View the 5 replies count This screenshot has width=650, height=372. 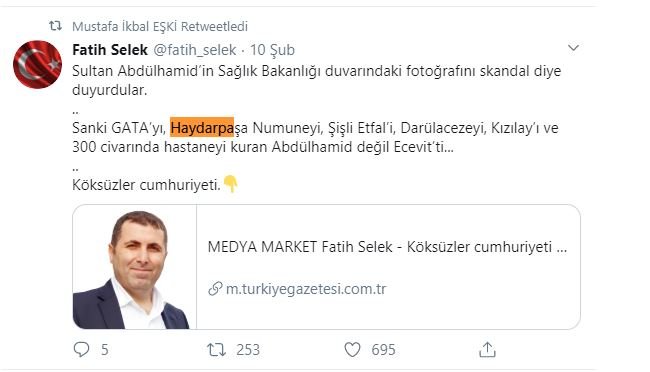(x=104, y=350)
